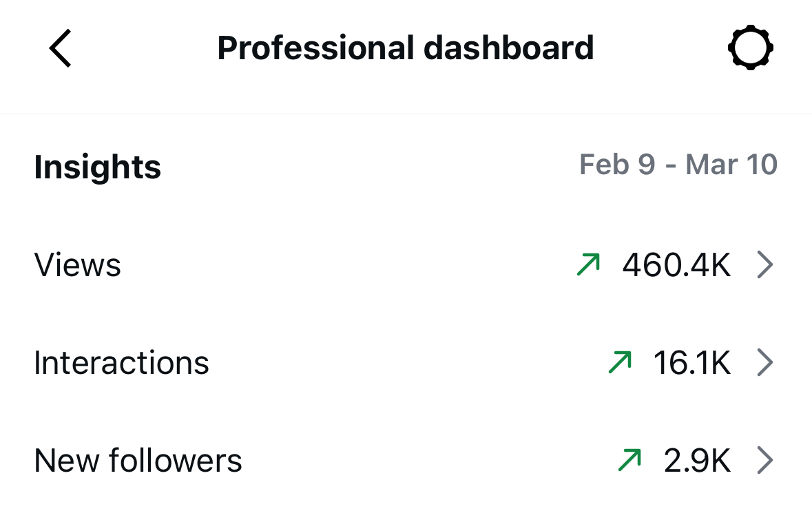Tap the back arrow icon
Image resolution: width=812 pixels, height=522 pixels.
61,49
